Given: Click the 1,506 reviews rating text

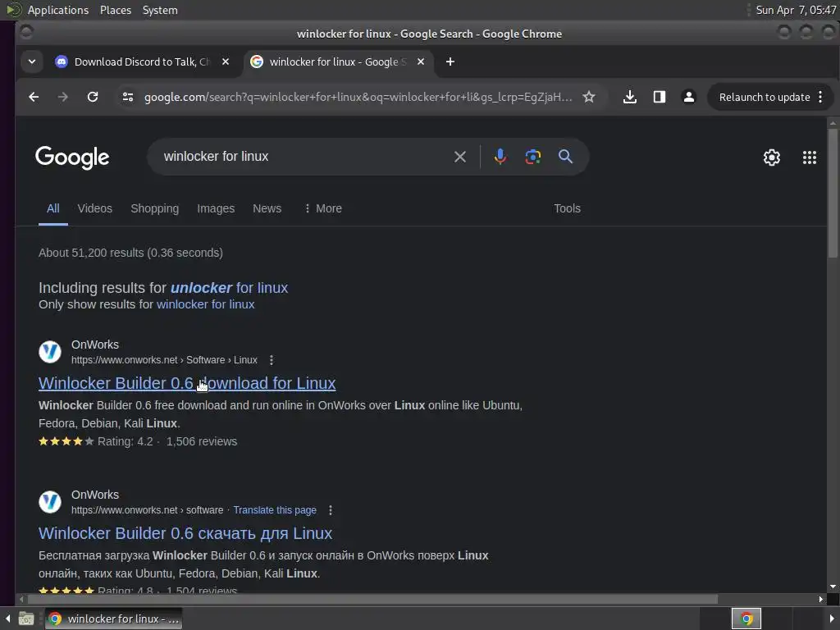Looking at the screenshot, I should pyautogui.click(x=202, y=441).
